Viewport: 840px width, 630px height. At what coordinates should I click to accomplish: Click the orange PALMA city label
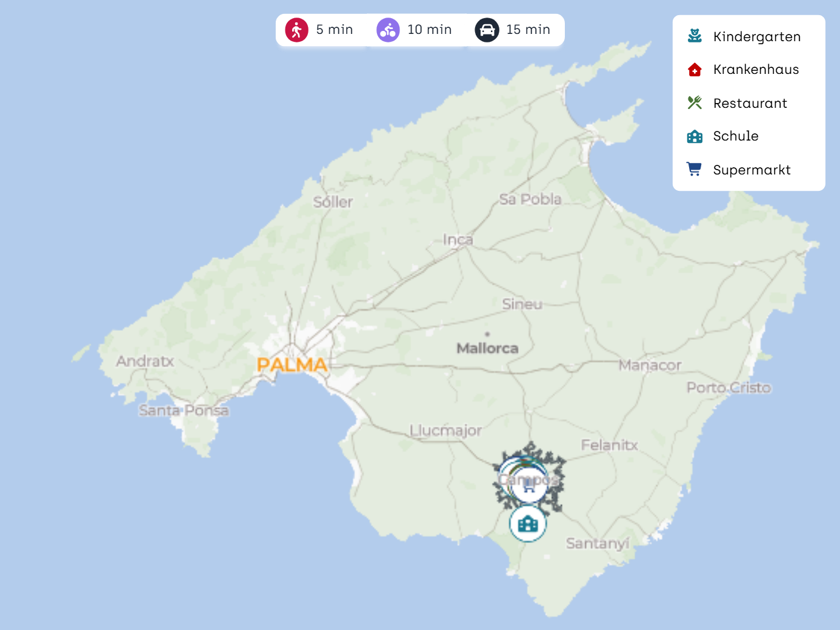292,365
